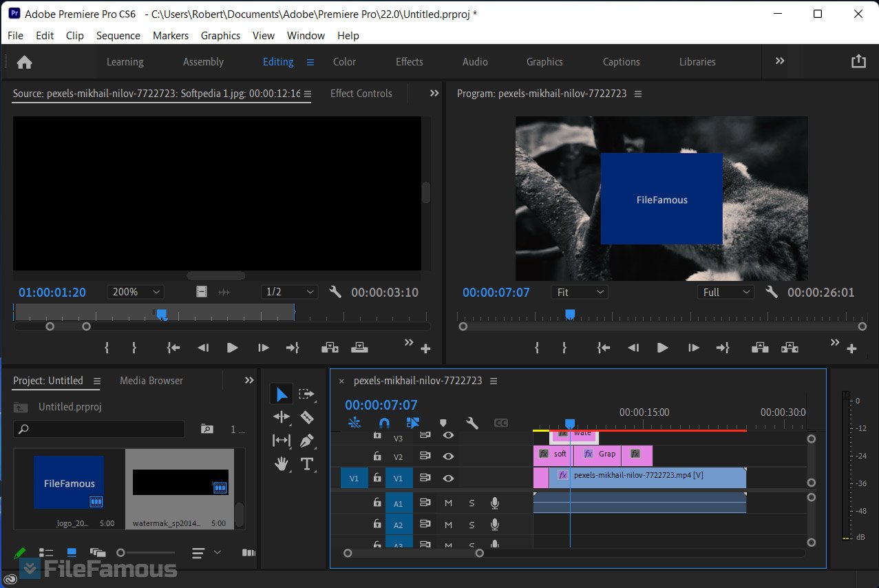Open Timeline display settings wrench

(x=472, y=423)
